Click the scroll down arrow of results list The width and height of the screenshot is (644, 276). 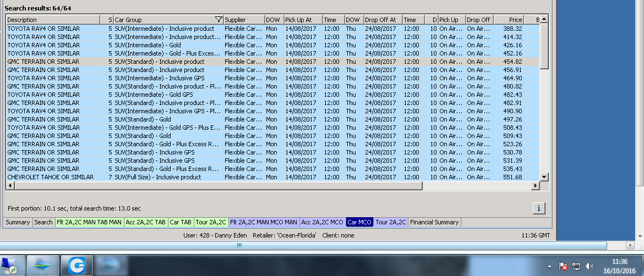click(x=544, y=176)
